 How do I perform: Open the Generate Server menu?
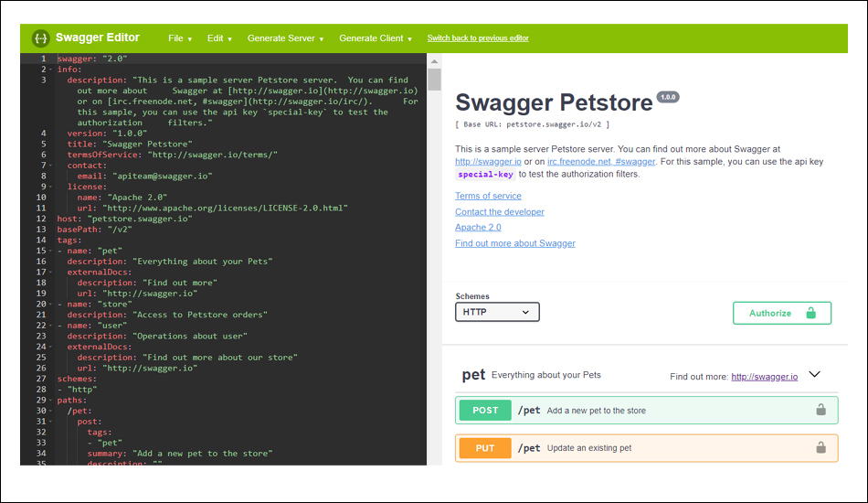285,38
